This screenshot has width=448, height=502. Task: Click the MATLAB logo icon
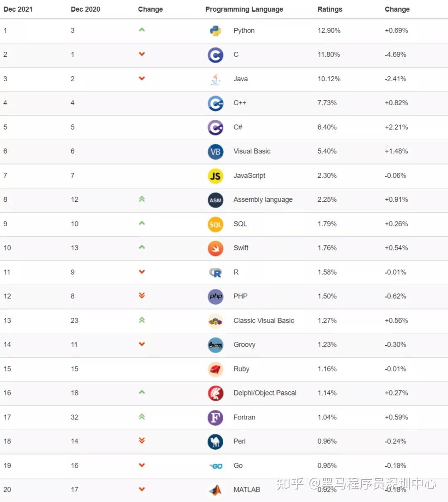point(215,490)
